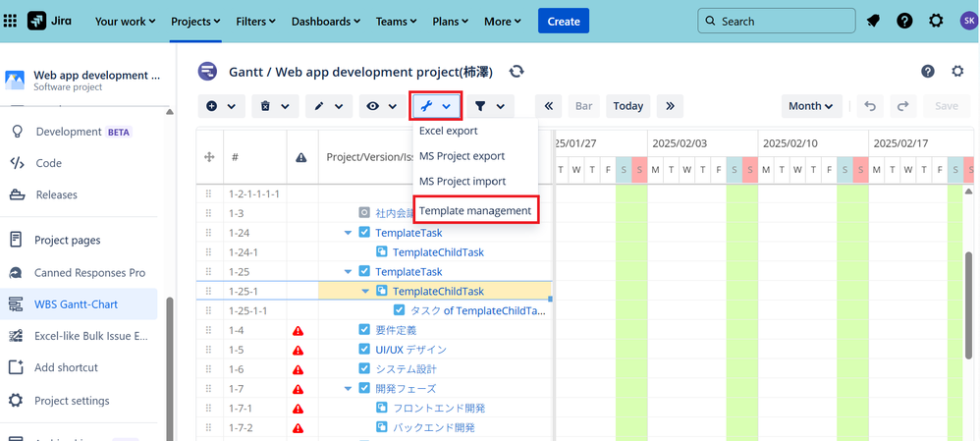Image resolution: width=980 pixels, height=441 pixels.
Task: Click the Gantt project icon beside the title
Action: [207, 72]
